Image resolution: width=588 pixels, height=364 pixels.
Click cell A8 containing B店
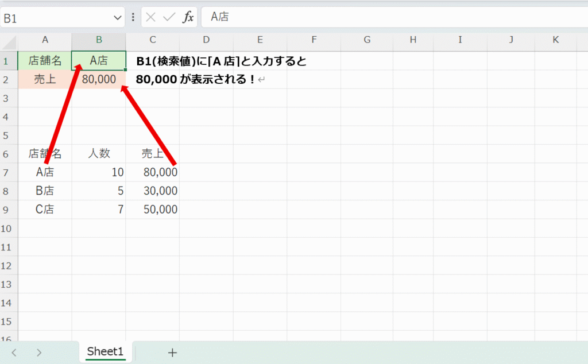(45, 191)
